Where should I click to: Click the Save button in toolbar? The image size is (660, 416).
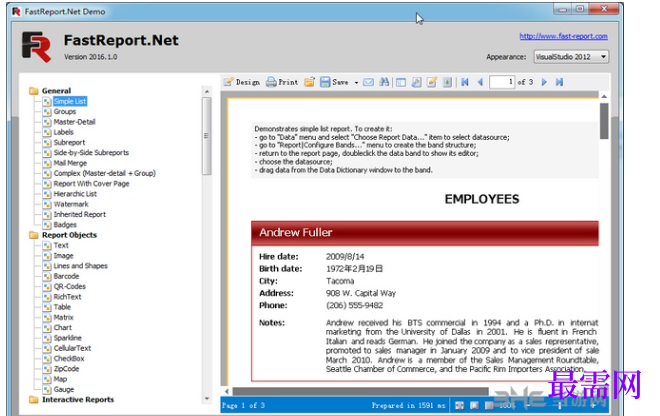pyautogui.click(x=334, y=82)
